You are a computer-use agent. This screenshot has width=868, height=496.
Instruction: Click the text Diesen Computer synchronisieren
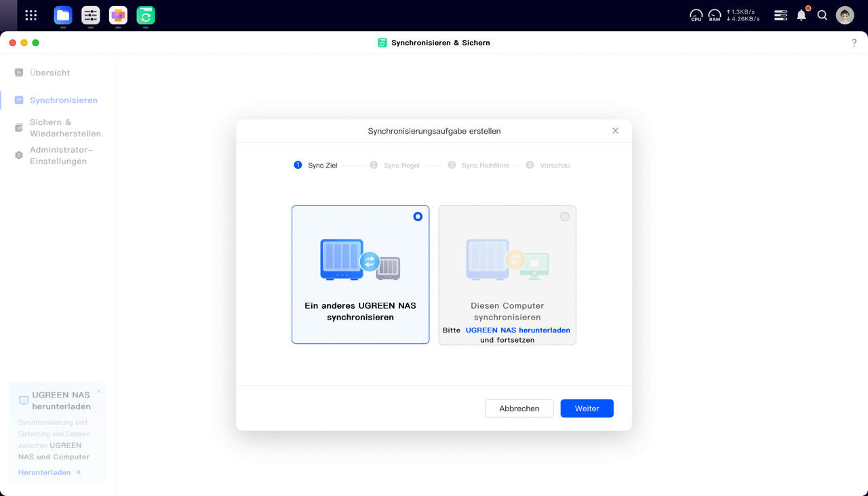click(x=507, y=311)
